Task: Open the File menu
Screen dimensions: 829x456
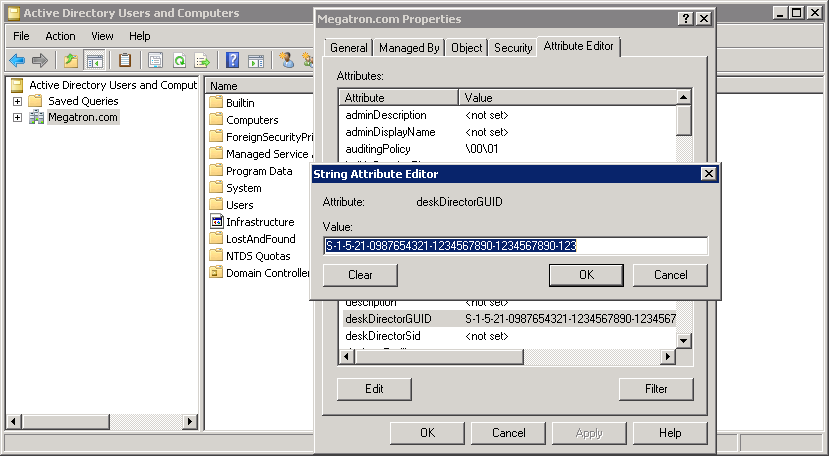Action: click(x=21, y=36)
